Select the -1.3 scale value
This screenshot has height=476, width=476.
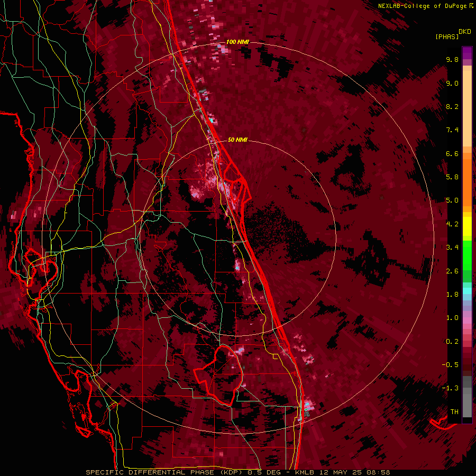[450, 388]
